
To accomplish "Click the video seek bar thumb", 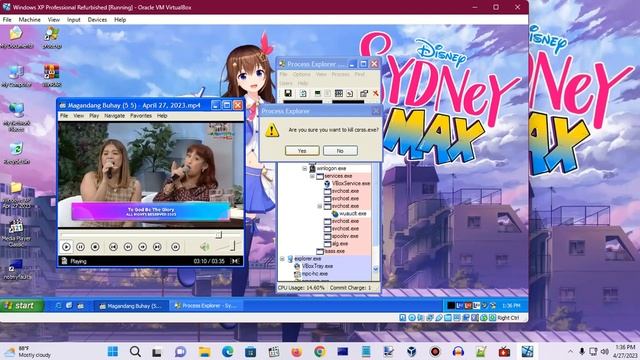I will pos(219,235).
